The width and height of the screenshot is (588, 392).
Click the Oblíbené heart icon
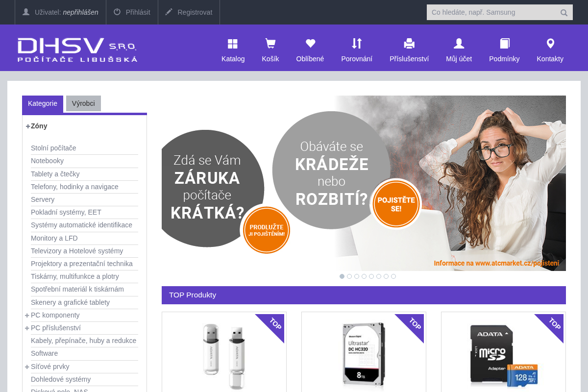[310, 44]
